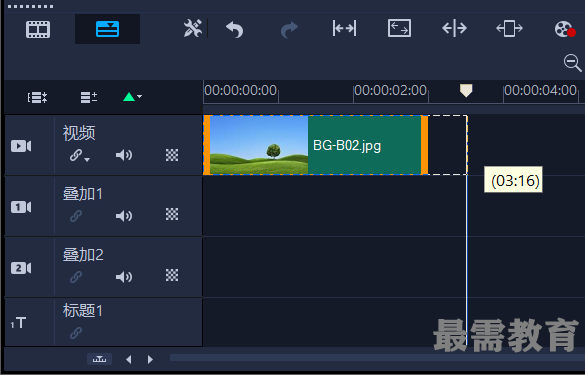Click the BG-B02.jpg clip name

coord(347,146)
